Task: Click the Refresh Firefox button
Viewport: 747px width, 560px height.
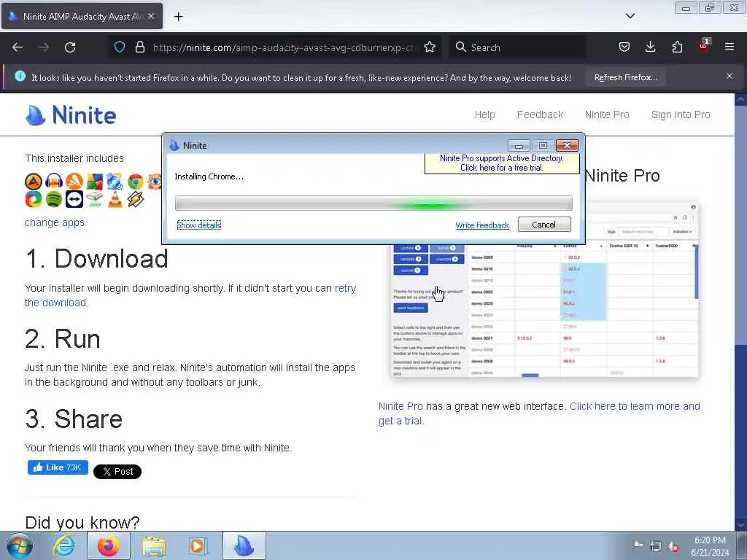Action: click(x=626, y=77)
